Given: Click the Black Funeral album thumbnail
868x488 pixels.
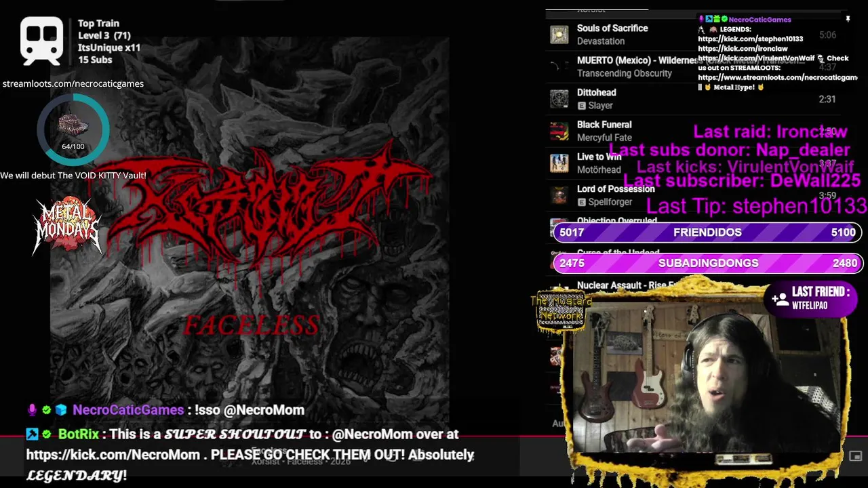Looking at the screenshot, I should [559, 131].
